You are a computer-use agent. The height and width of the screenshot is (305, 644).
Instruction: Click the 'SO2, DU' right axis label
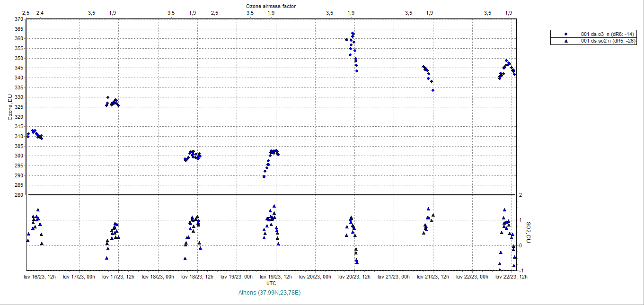tap(528, 233)
